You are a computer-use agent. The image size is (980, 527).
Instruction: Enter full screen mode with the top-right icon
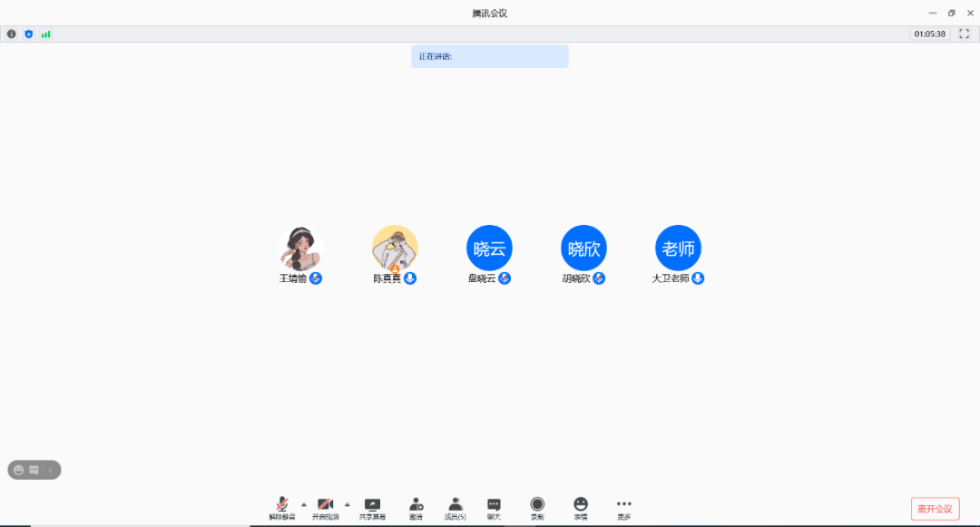(x=965, y=34)
